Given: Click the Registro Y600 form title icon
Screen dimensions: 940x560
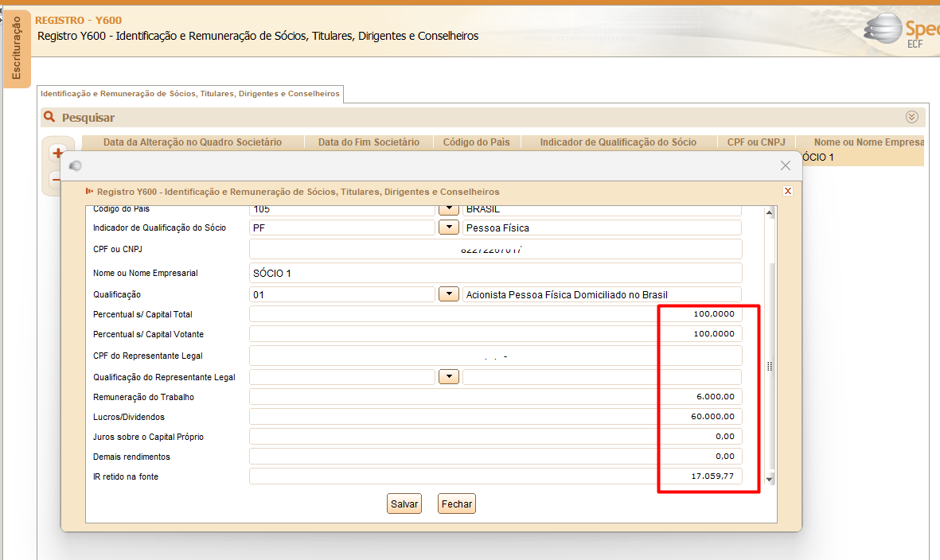Looking at the screenshot, I should (89, 191).
